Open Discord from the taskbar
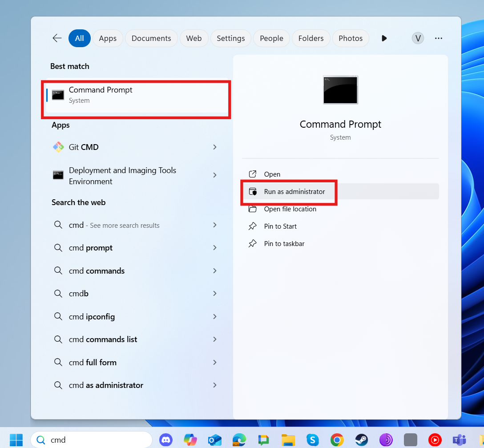 [166, 440]
